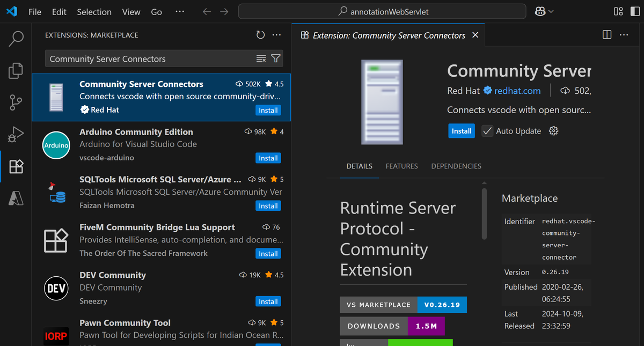The width and height of the screenshot is (644, 346).
Task: Click the Sneezry publisher name
Action: pos(93,301)
